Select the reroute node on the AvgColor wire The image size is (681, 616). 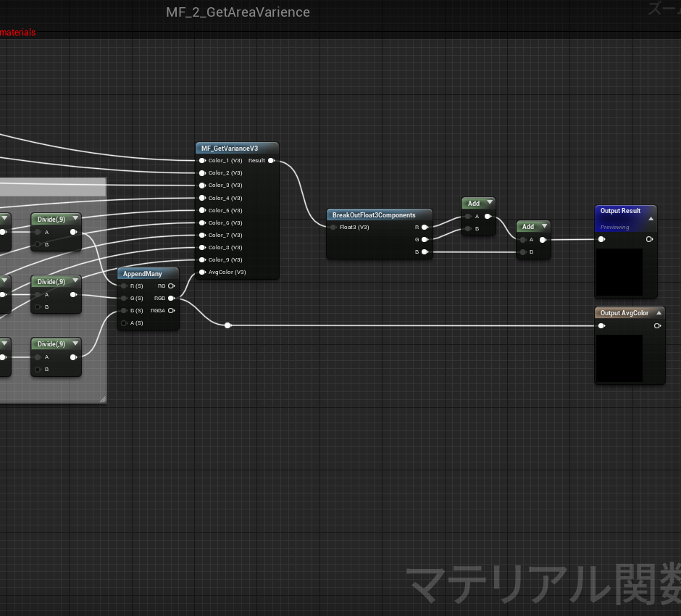coord(227,325)
